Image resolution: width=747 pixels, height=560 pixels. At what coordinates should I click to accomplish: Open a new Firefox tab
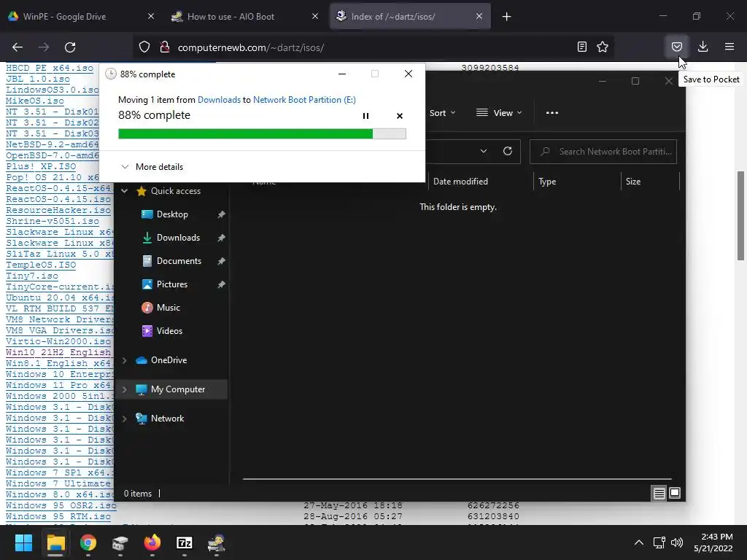pyautogui.click(x=506, y=17)
